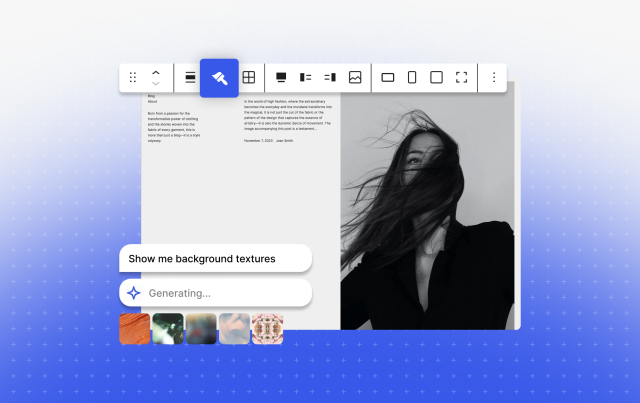Select the orange wavy texture thumbnail
The width and height of the screenshot is (640, 403).
point(135,329)
